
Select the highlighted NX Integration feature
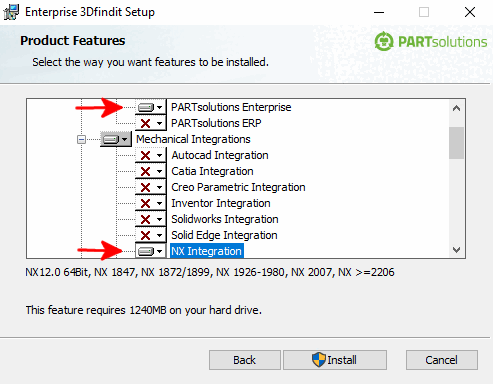pos(207,251)
